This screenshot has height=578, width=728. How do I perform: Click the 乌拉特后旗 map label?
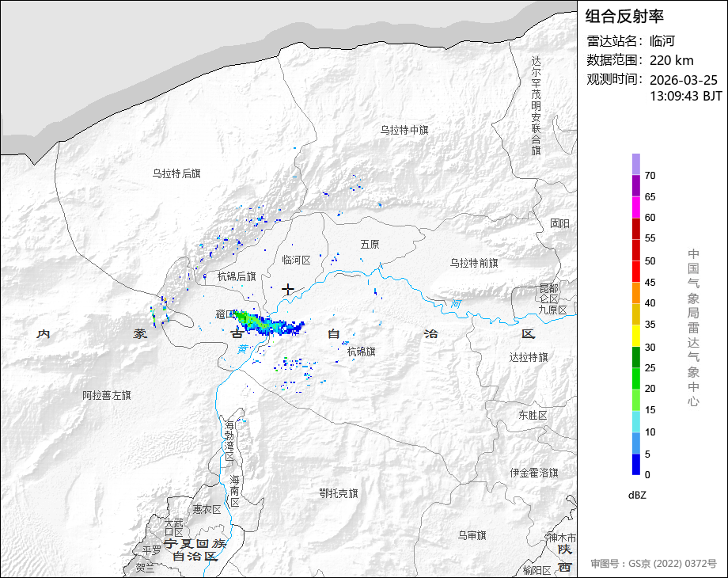point(176,173)
